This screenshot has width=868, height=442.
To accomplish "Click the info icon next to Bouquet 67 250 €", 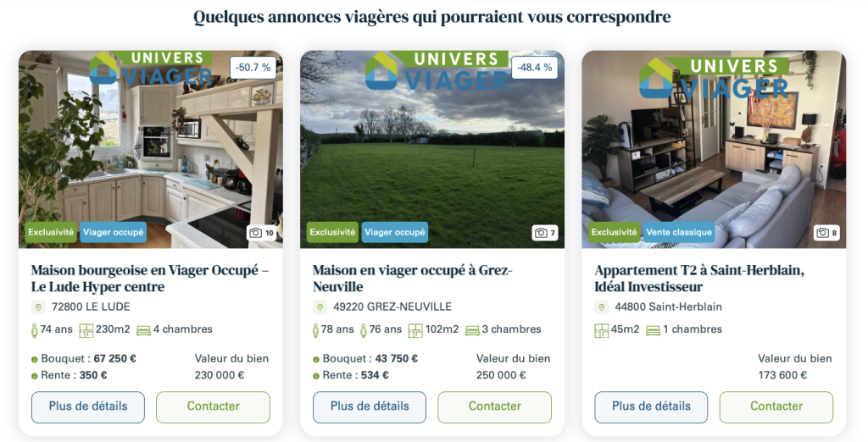I will click(35, 360).
